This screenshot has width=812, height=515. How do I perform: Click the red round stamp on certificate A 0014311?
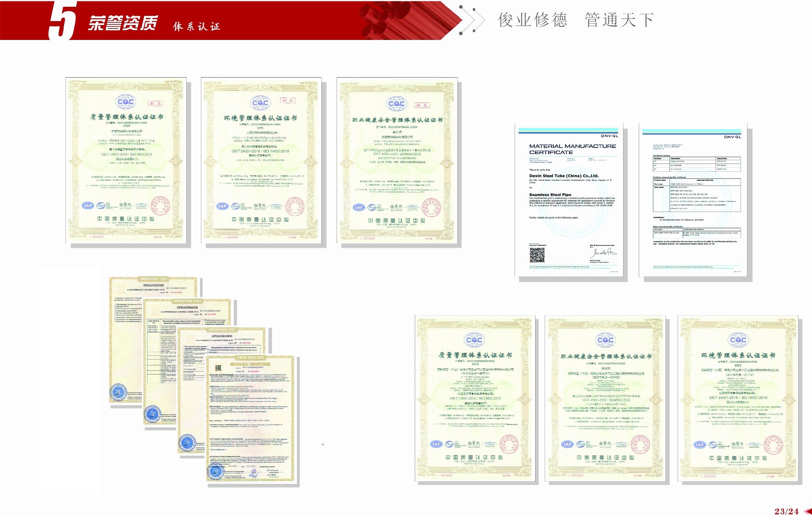pyautogui.click(x=773, y=445)
